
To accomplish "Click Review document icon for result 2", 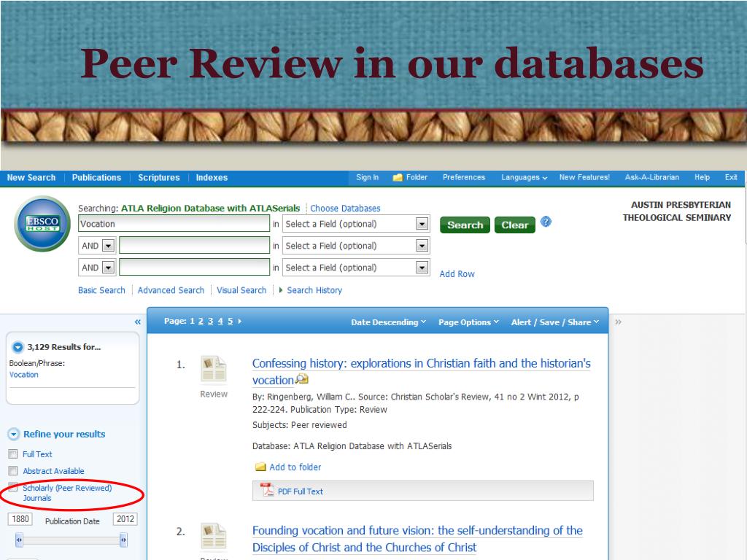I will [214, 536].
